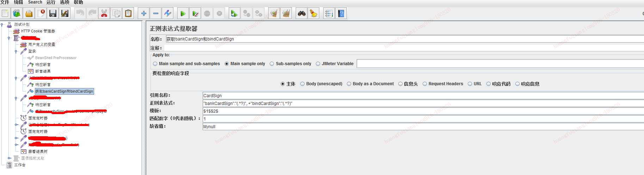Click the Remote Shutdown All icon

[259, 13]
